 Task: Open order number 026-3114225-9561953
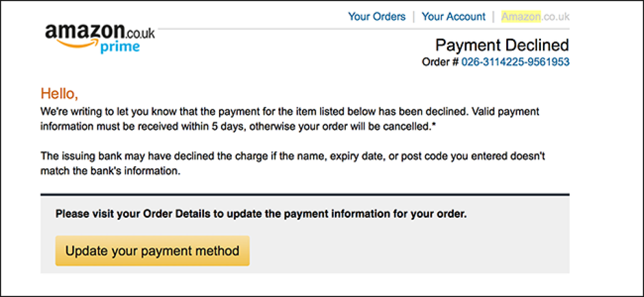point(515,62)
